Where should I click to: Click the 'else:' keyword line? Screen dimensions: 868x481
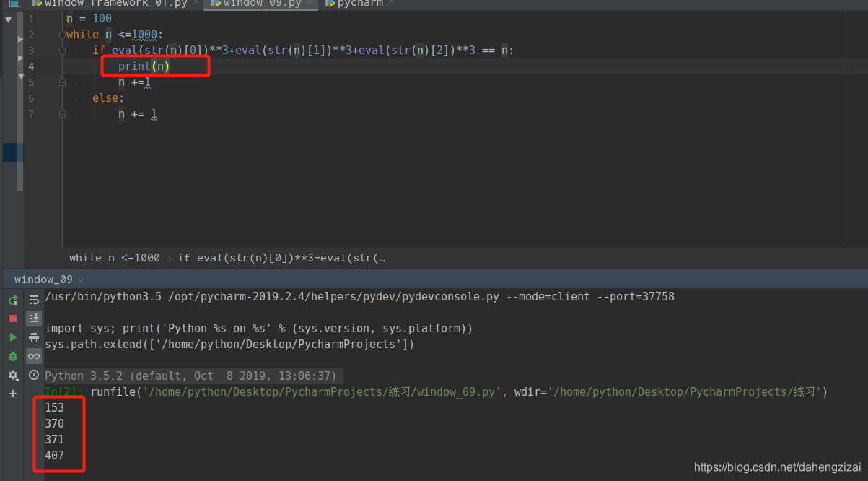click(108, 98)
